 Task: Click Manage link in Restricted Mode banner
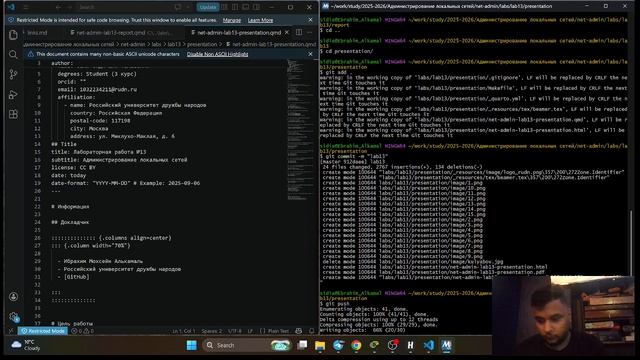[232, 20]
